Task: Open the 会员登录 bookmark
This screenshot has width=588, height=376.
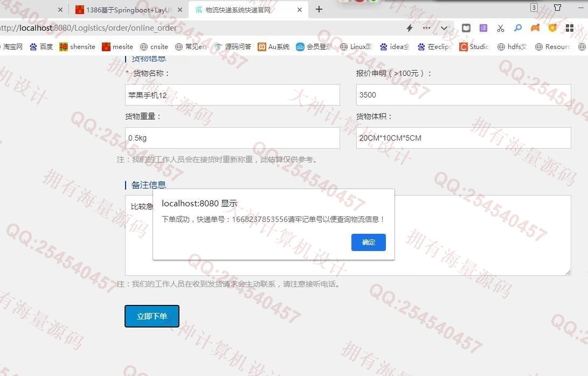Action: click(314, 46)
